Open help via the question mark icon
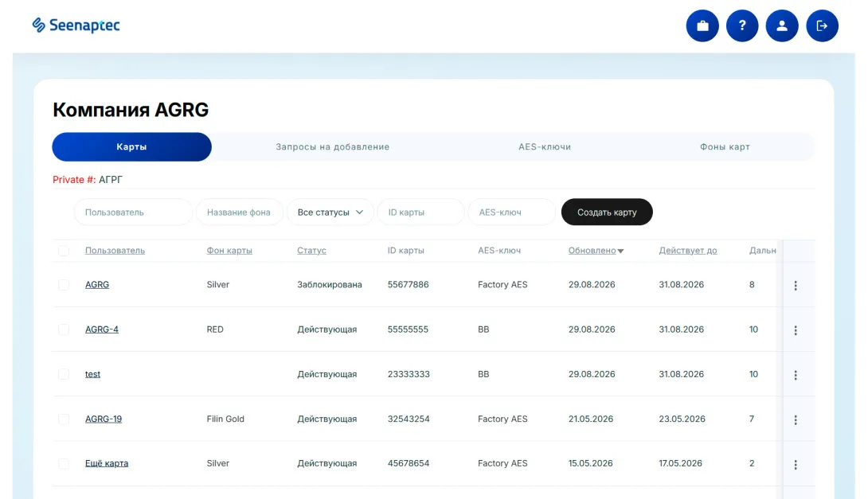868x499 pixels. [x=742, y=25]
